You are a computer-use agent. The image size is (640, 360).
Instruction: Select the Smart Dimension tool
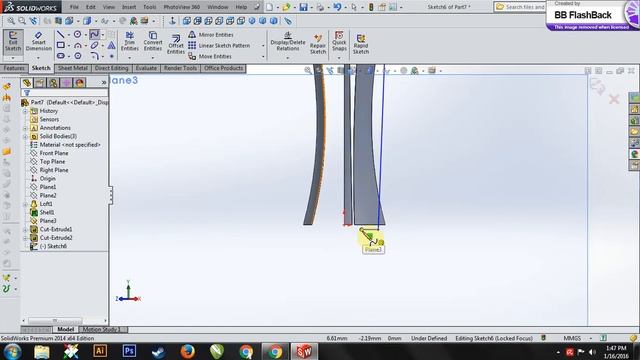[38, 42]
